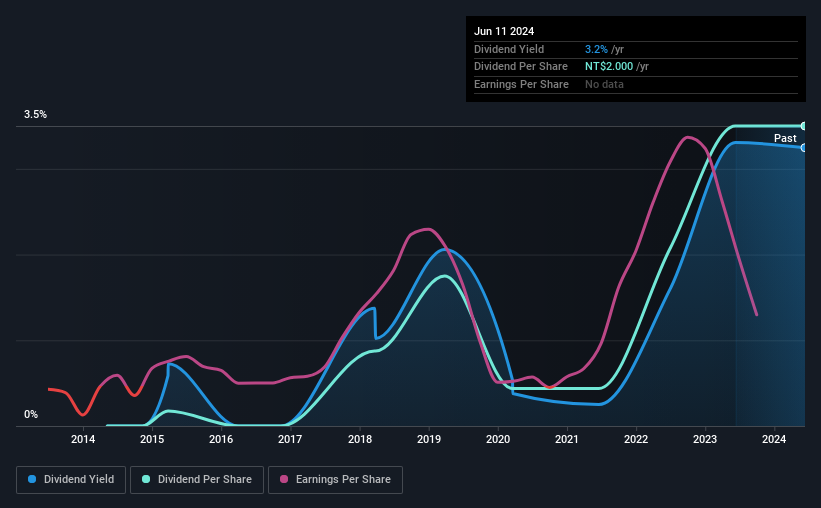The image size is (821, 508).
Task: Click the 3.5% y-axis label
Action: 35,114
